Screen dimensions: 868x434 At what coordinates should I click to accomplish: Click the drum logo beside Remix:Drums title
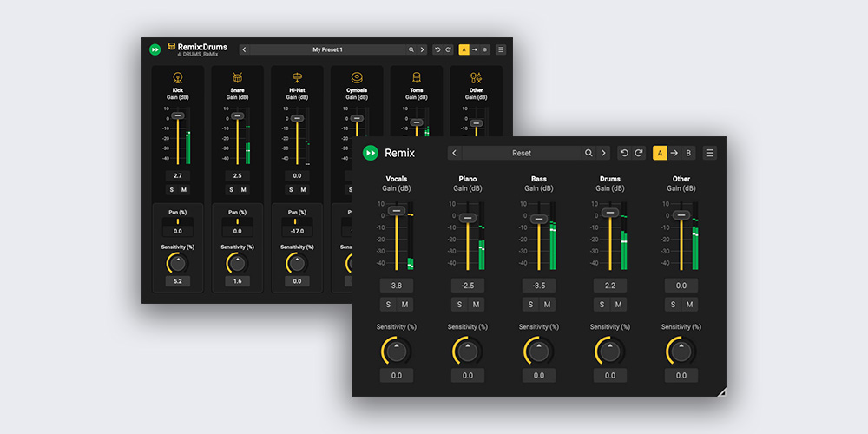[172, 47]
